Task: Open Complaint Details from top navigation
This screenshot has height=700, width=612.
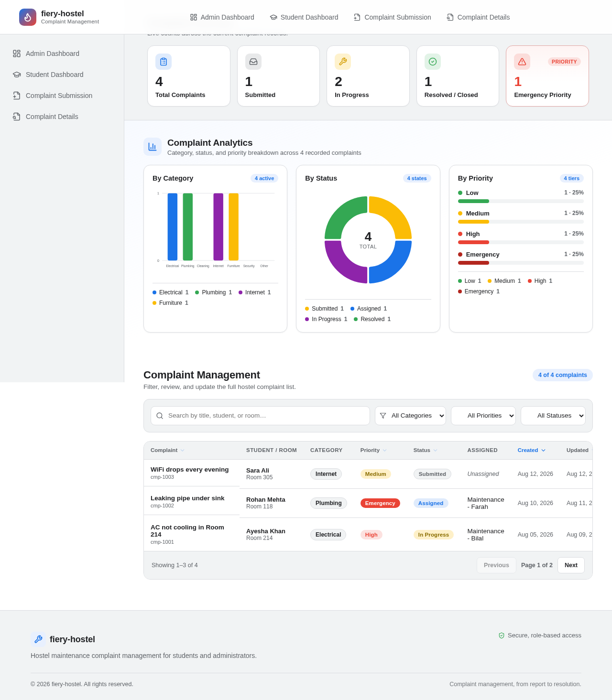Action: [478, 17]
